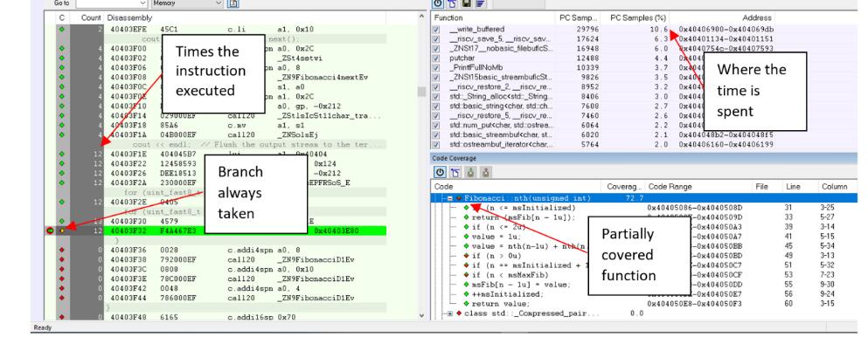
Task: Expand the class std::_Compressed_pair node
Action: coord(450,313)
